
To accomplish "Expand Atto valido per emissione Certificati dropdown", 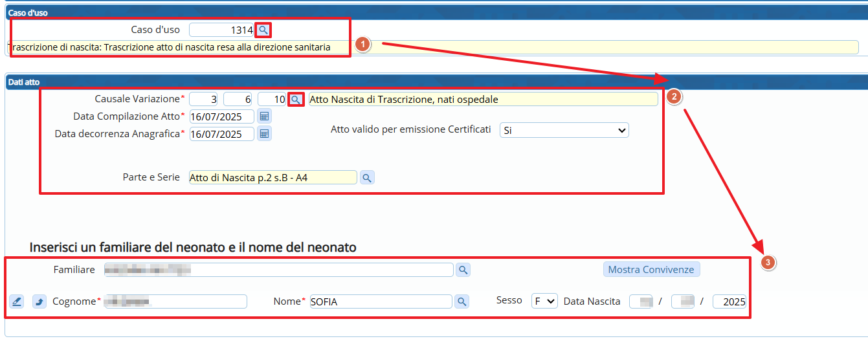I will point(564,130).
